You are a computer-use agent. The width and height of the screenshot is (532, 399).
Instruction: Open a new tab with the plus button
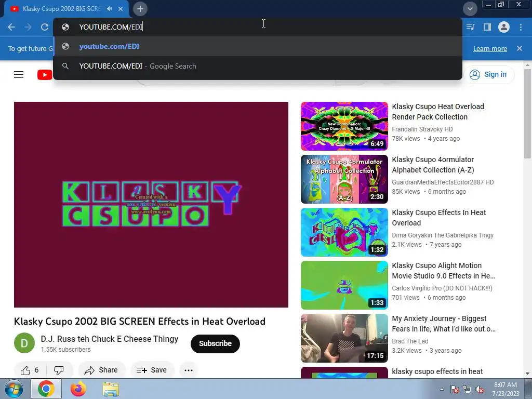click(140, 9)
